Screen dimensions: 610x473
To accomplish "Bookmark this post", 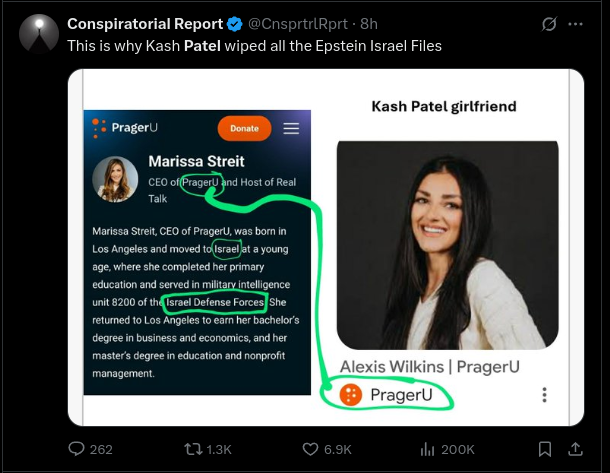I will click(x=545, y=449).
